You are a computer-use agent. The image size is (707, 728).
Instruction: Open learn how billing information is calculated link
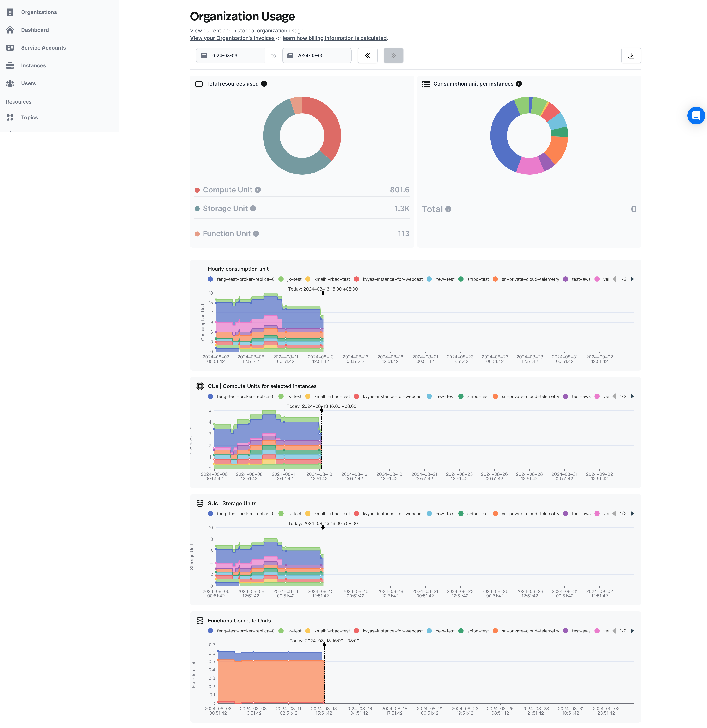[x=334, y=38]
